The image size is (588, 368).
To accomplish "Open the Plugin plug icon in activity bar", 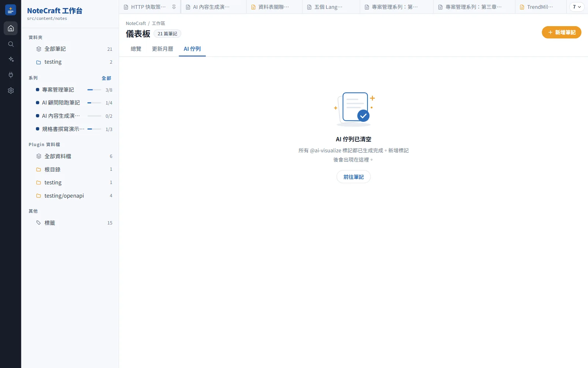I will tap(11, 75).
